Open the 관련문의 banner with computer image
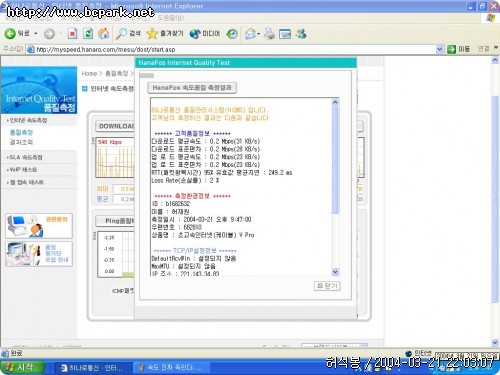Viewport: 500px width, 375px height. (39, 226)
